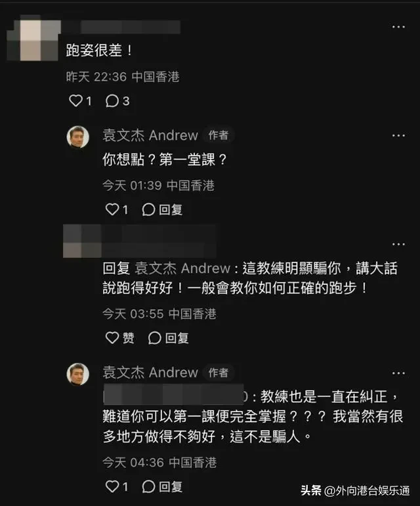Viewport: 420px width, 506px height.
Task: Reply to Andrew's 01:39 comment
Action: [x=162, y=210]
